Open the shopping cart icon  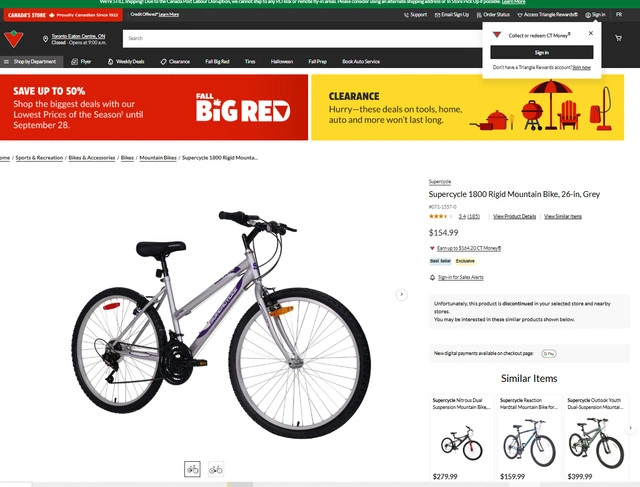click(x=618, y=38)
